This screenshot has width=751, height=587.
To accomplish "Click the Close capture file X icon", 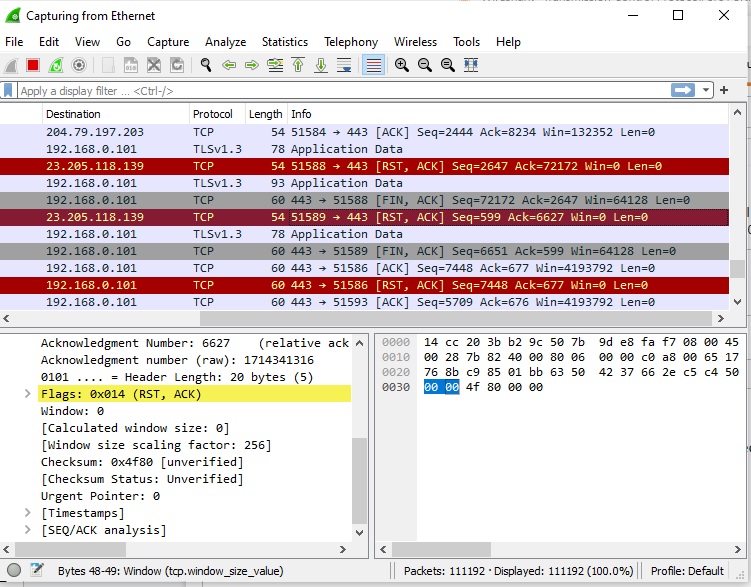I will click(154, 65).
